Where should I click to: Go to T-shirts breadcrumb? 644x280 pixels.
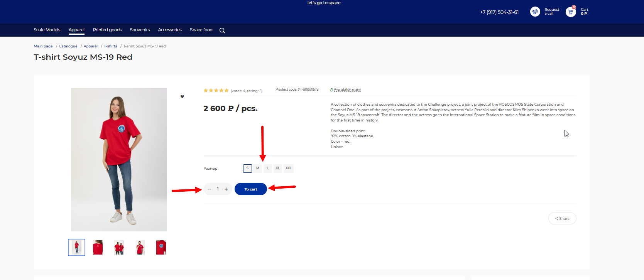click(x=110, y=46)
